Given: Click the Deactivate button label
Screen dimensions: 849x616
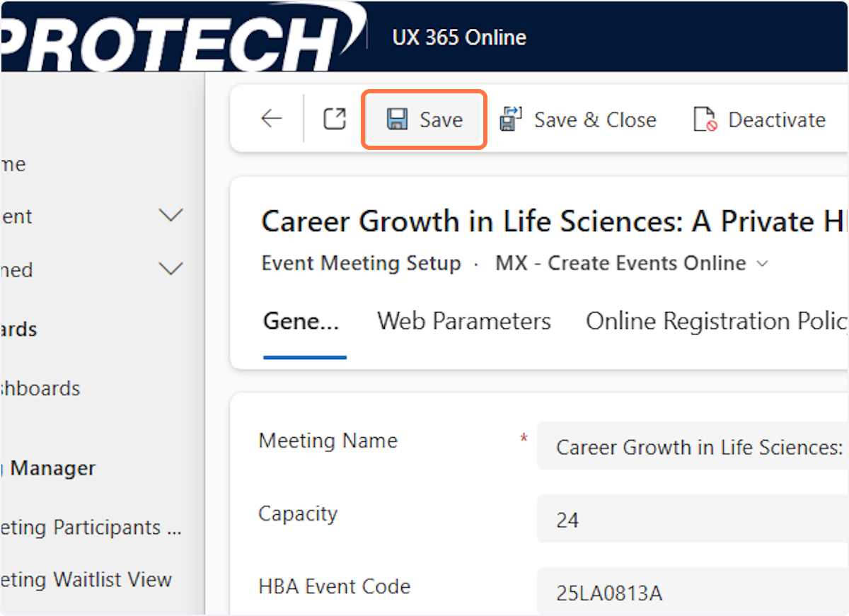Looking at the screenshot, I should pyautogui.click(x=777, y=120).
